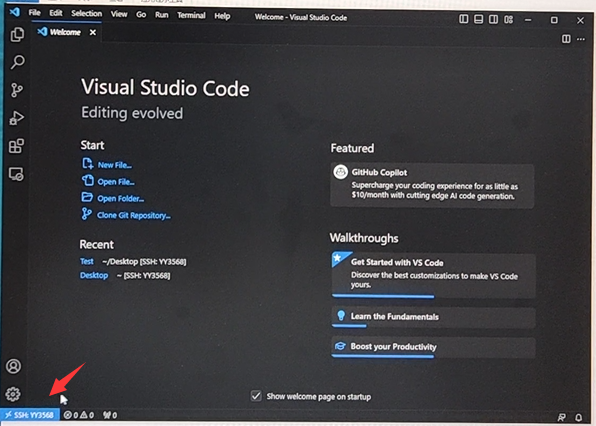Image resolution: width=596 pixels, height=426 pixels.
Task: Click the light bulb icon on Learn the Fundamentals
Action: [x=341, y=315]
